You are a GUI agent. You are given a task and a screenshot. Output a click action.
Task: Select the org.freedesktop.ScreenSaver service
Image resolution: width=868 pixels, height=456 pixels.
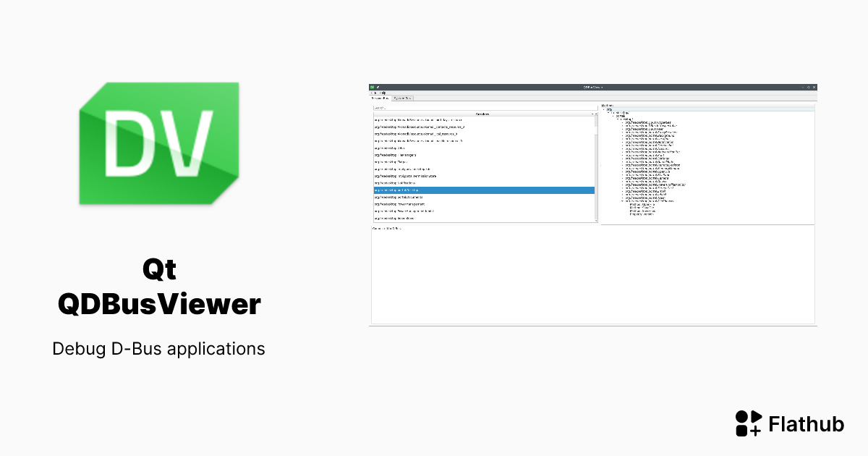pos(399,219)
